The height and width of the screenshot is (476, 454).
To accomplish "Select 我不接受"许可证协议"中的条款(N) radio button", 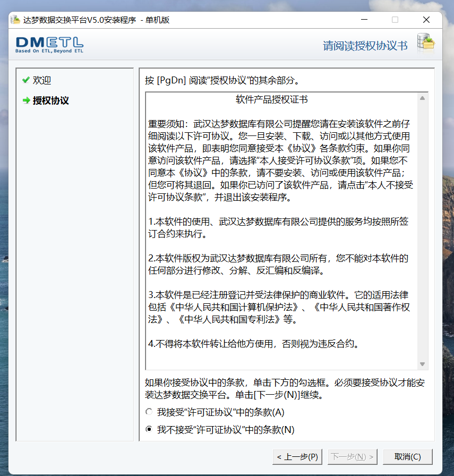I will 149,429.
